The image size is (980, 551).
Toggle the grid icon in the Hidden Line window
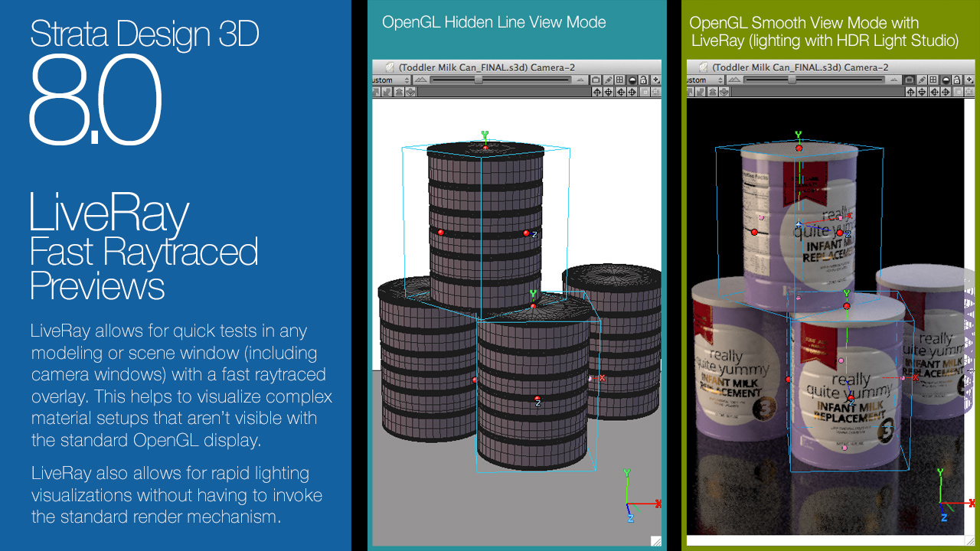[619, 80]
